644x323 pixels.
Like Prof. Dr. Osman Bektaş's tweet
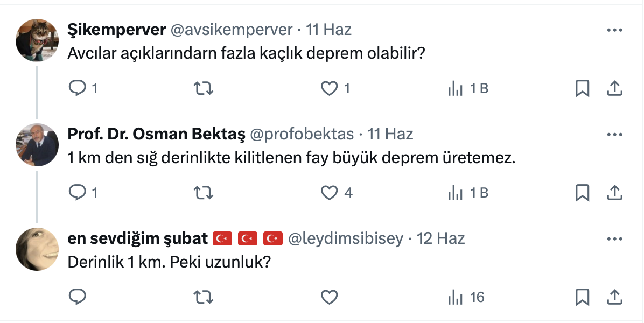point(329,192)
